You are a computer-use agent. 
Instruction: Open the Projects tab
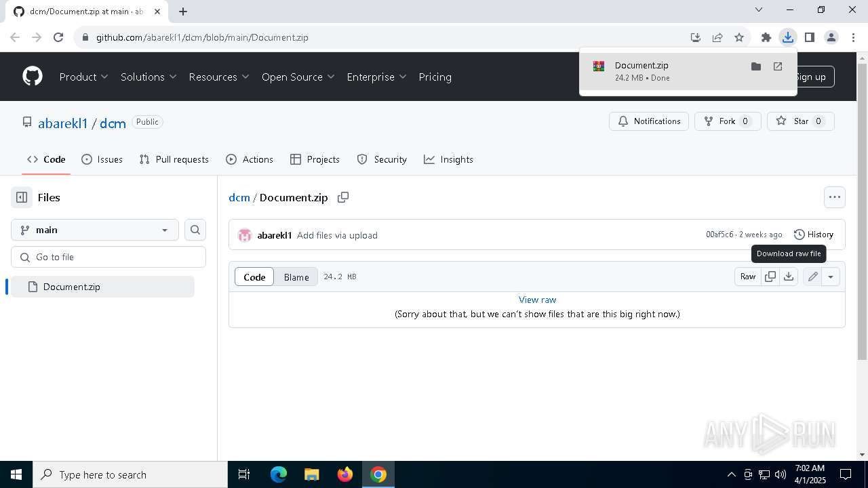[x=315, y=159]
